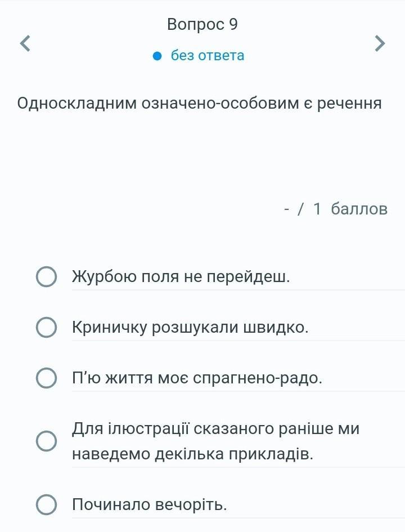Click the line 'наведемо декілька прикладів.'

[x=192, y=454]
